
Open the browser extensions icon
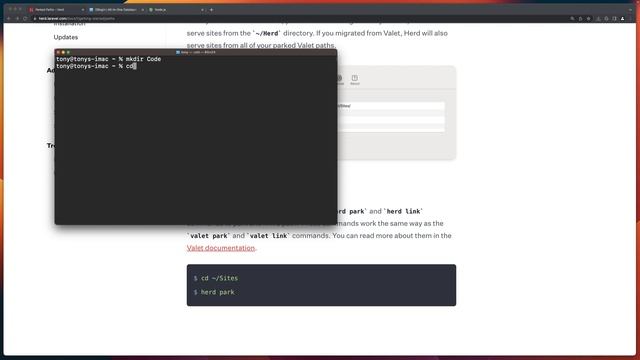[606, 19]
